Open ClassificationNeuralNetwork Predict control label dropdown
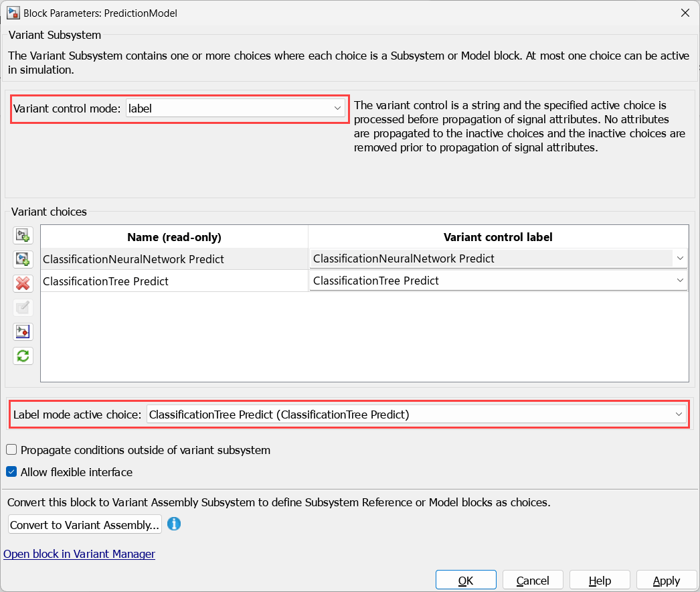Image resolution: width=700 pixels, height=592 pixels. point(680,258)
